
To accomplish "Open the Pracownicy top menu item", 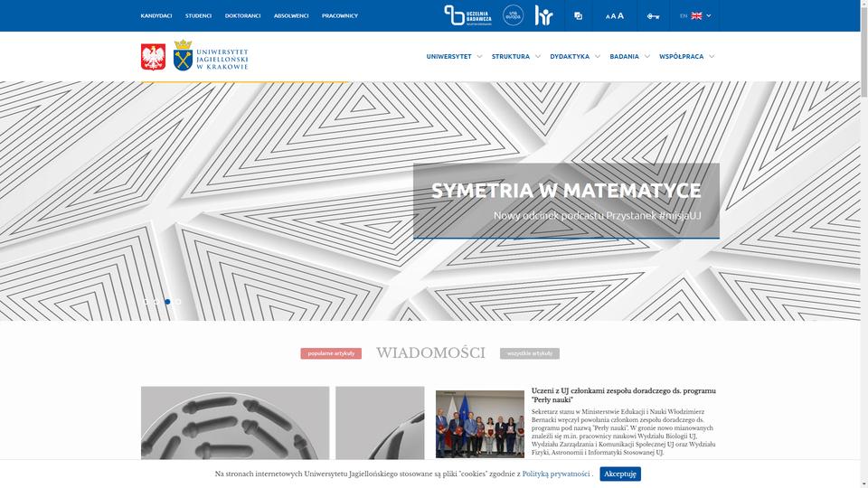I will click(x=340, y=16).
